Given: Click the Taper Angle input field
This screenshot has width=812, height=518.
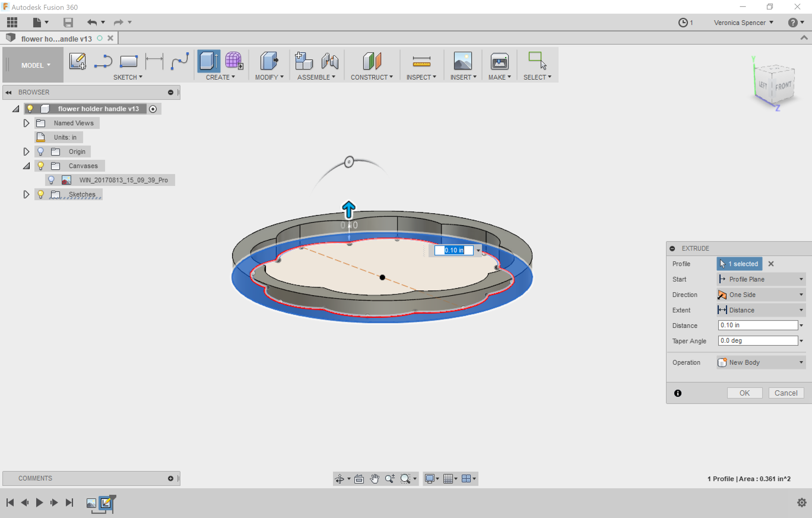Looking at the screenshot, I should click(758, 341).
